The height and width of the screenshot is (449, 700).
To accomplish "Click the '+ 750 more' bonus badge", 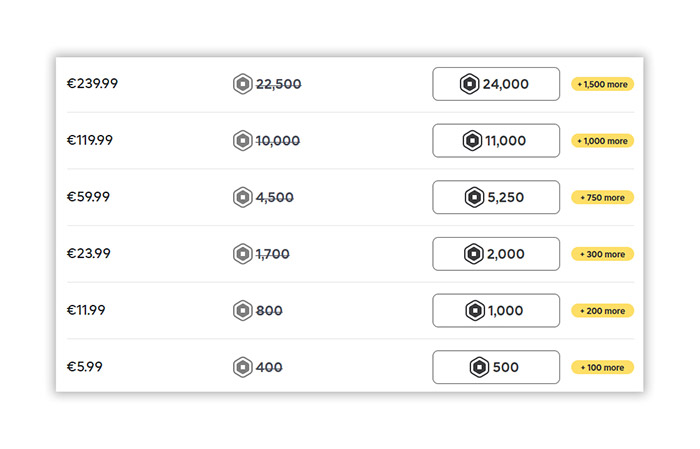I will point(602,197).
